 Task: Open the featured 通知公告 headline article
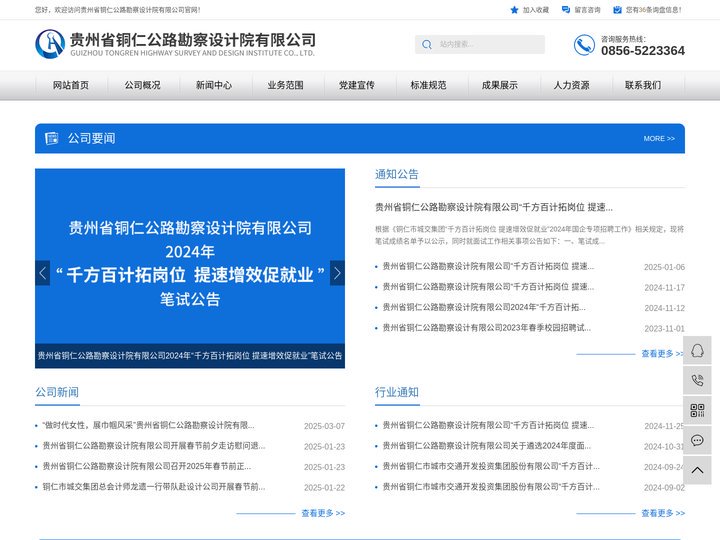[x=494, y=208]
